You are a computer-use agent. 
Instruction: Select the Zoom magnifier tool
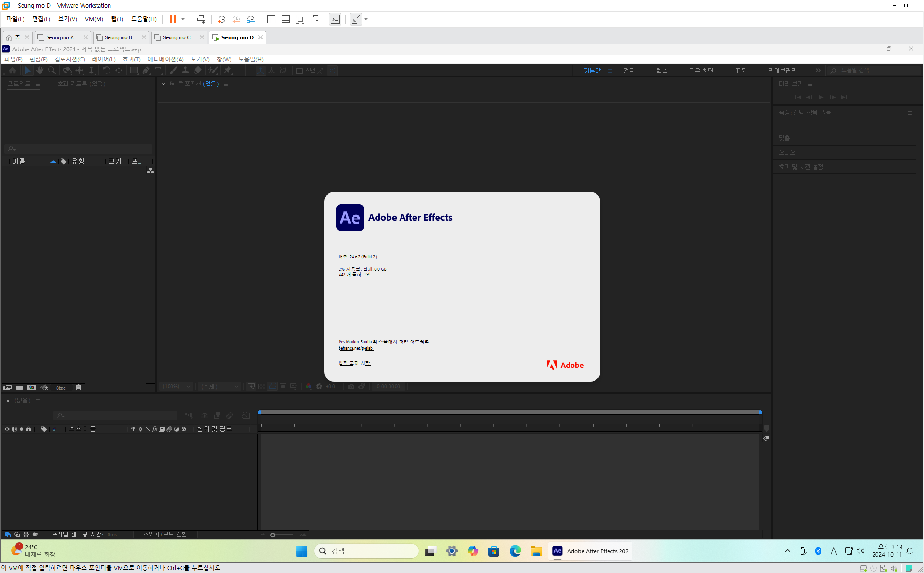[x=52, y=71]
